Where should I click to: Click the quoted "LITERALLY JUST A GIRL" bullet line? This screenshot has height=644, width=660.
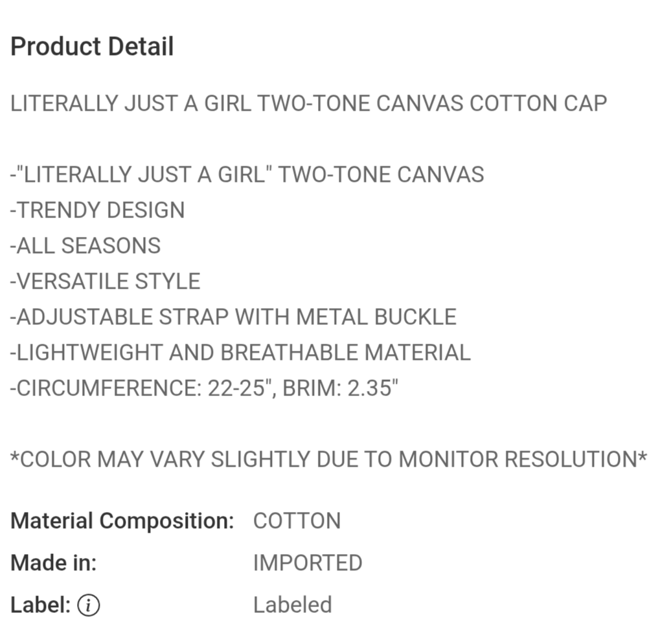pos(247,175)
